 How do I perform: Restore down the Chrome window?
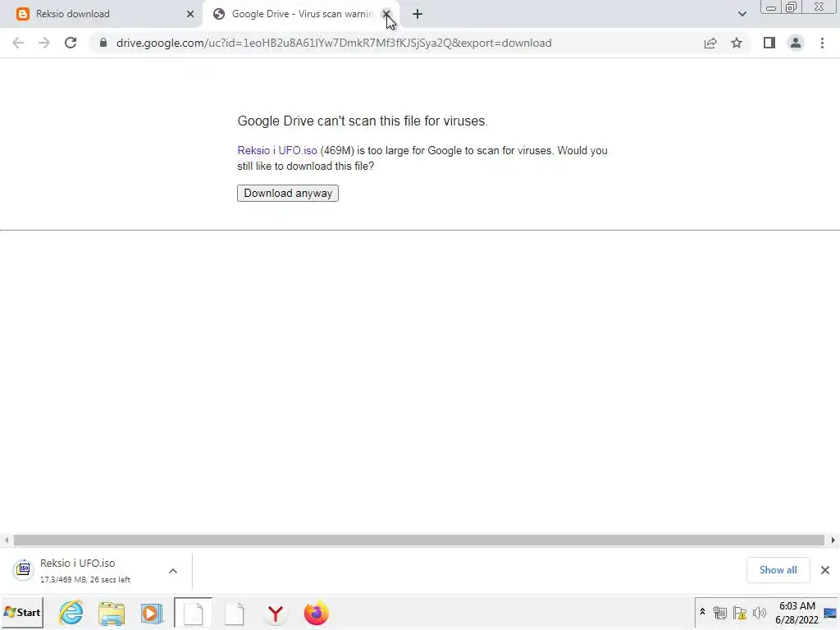pos(791,7)
